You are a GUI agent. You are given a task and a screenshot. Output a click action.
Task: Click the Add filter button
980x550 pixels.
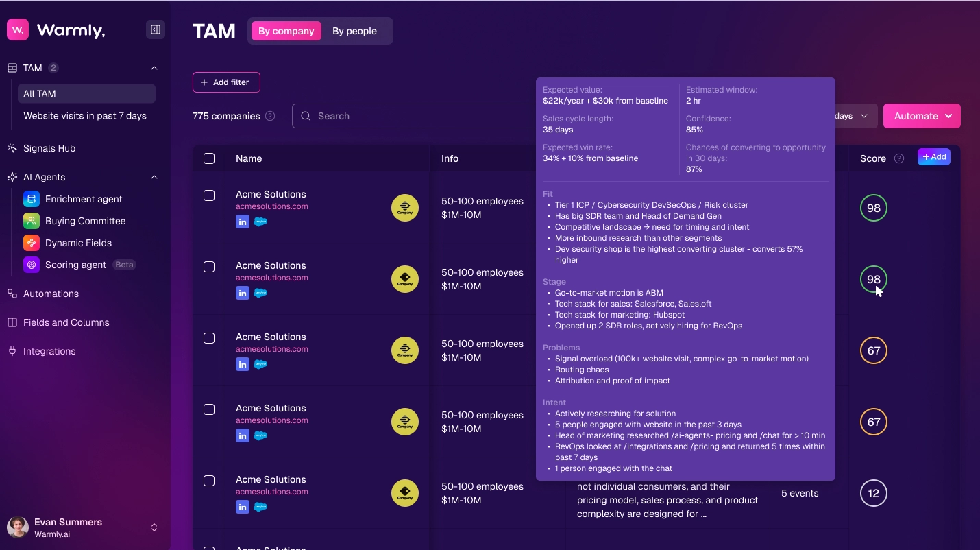coord(226,82)
